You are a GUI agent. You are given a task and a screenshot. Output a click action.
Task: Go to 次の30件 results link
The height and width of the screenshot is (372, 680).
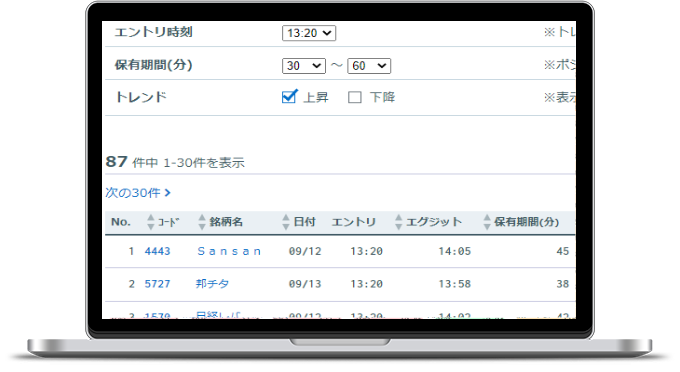click(138, 193)
